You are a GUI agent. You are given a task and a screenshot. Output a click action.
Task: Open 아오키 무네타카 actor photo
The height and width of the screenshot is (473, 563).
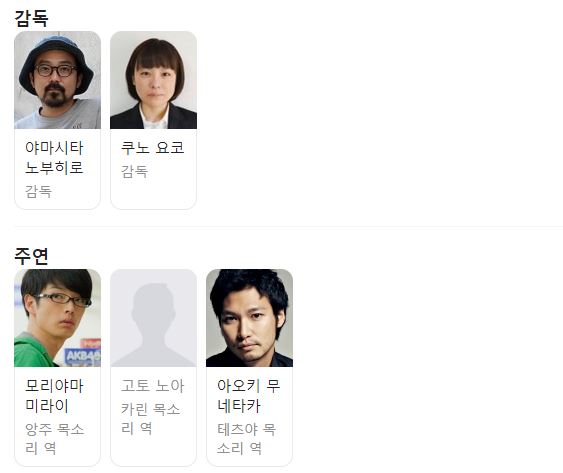tap(250, 318)
